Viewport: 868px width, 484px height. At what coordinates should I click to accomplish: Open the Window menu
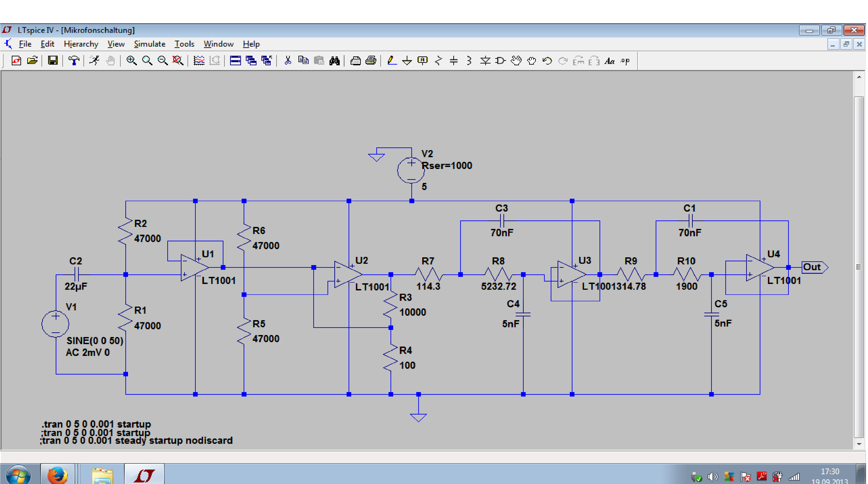(x=218, y=44)
